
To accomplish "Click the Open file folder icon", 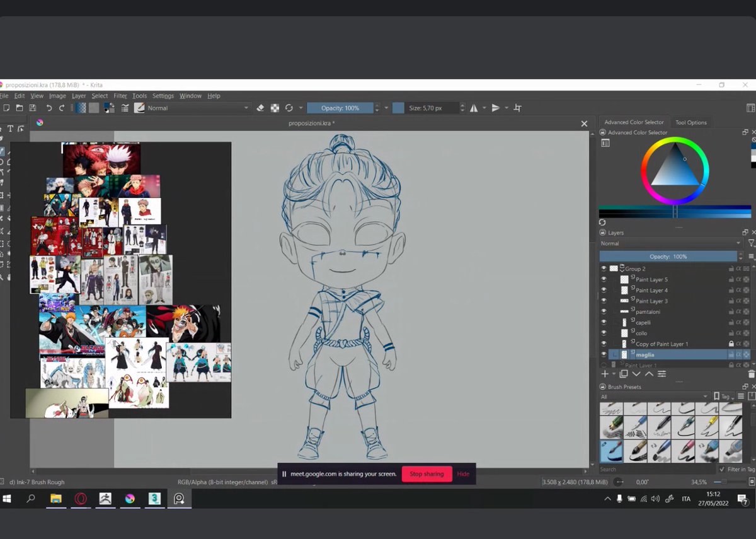I will click(20, 108).
